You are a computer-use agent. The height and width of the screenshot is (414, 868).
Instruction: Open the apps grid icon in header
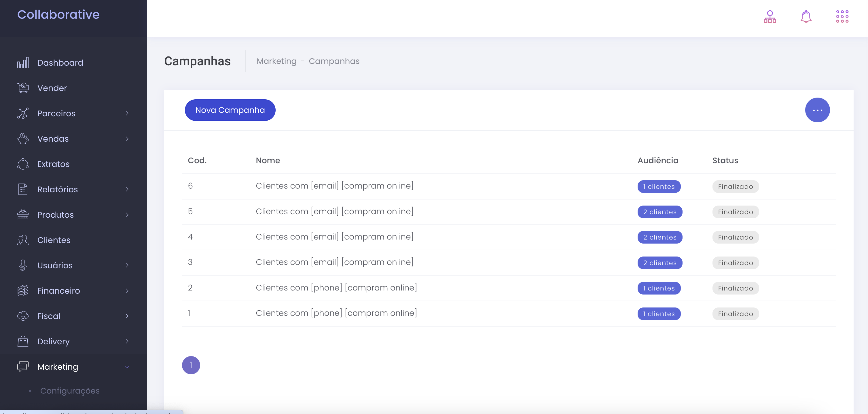point(842,16)
